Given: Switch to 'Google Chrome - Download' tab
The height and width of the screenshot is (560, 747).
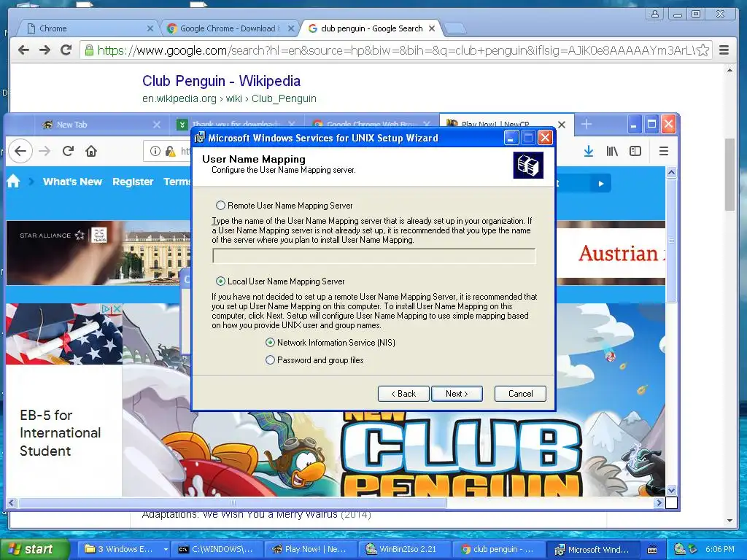Looking at the screenshot, I should [x=230, y=28].
